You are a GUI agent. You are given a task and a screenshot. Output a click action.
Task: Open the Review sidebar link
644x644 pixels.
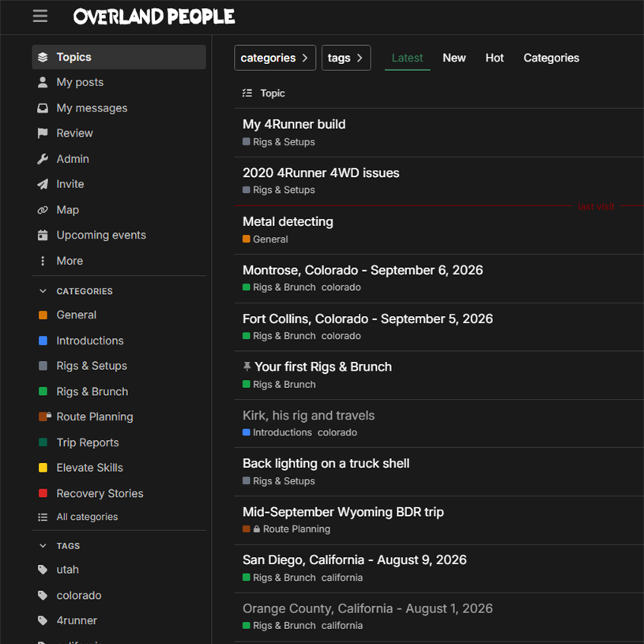(x=119, y=133)
